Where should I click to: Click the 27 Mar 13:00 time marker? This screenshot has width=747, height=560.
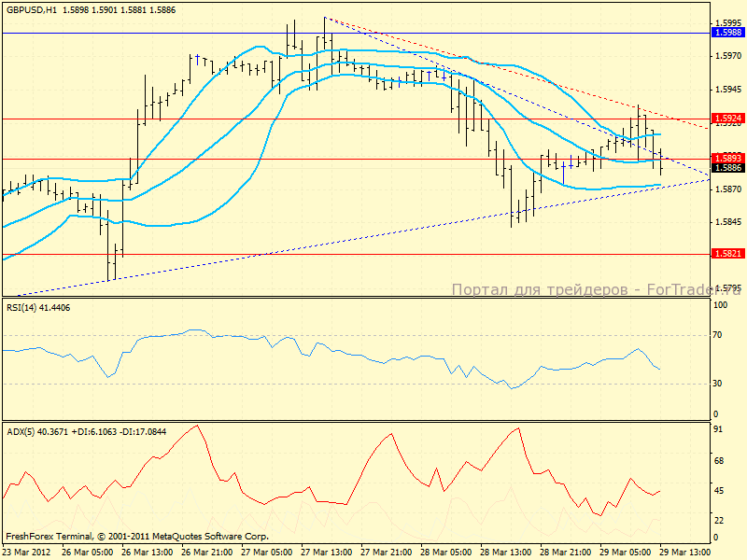[x=327, y=552]
